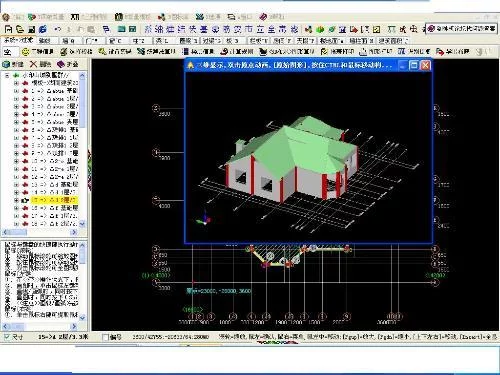The image size is (500, 375).
Task: Expand the yellow highlighted tree row
Action: (x=16, y=200)
